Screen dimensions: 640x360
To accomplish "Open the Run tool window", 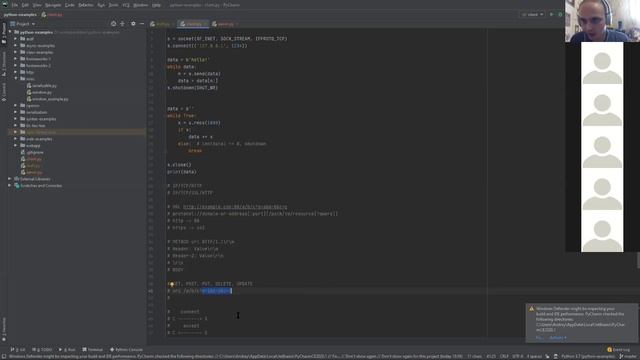I will pos(67,350).
